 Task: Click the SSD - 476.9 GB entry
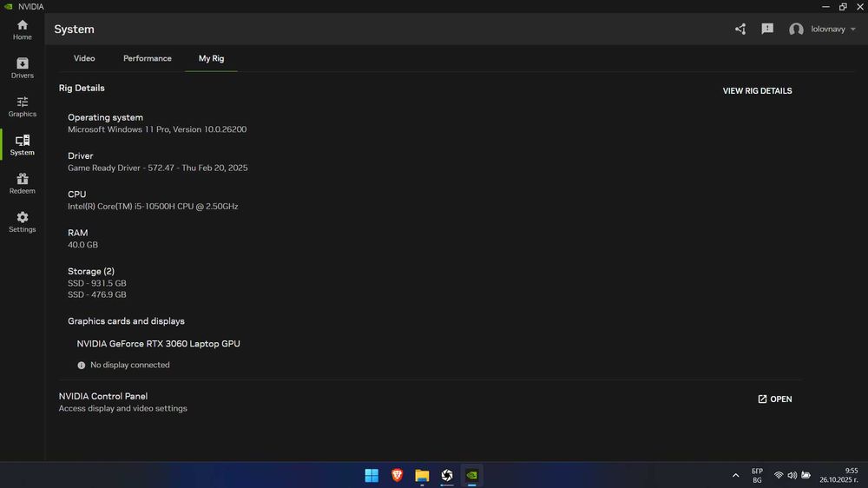click(x=97, y=294)
